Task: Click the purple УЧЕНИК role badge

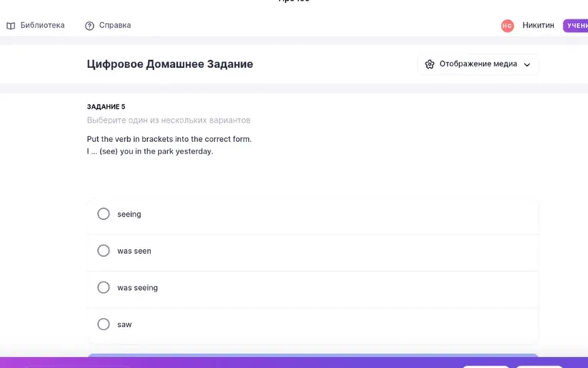Action: click(576, 25)
